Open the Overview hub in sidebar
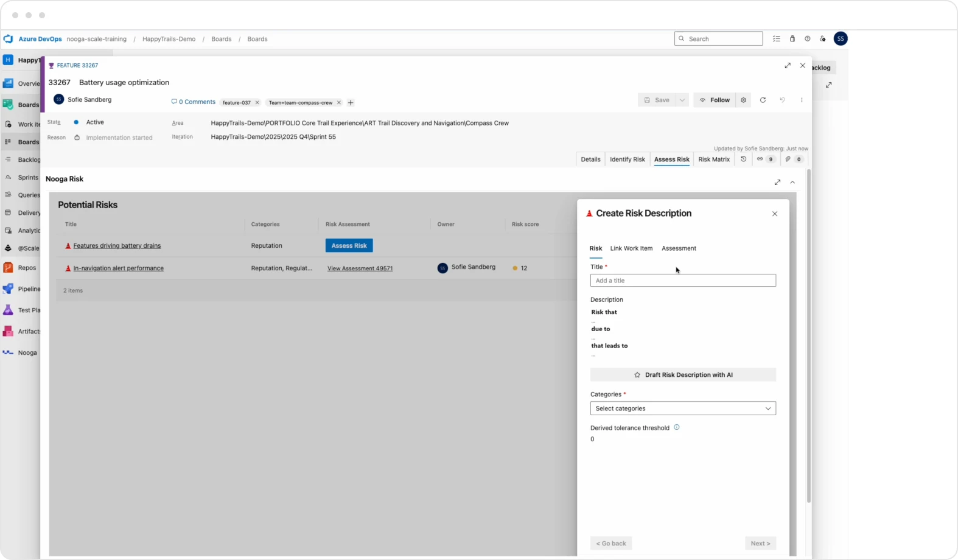Image resolution: width=958 pixels, height=560 pixels. click(x=21, y=83)
